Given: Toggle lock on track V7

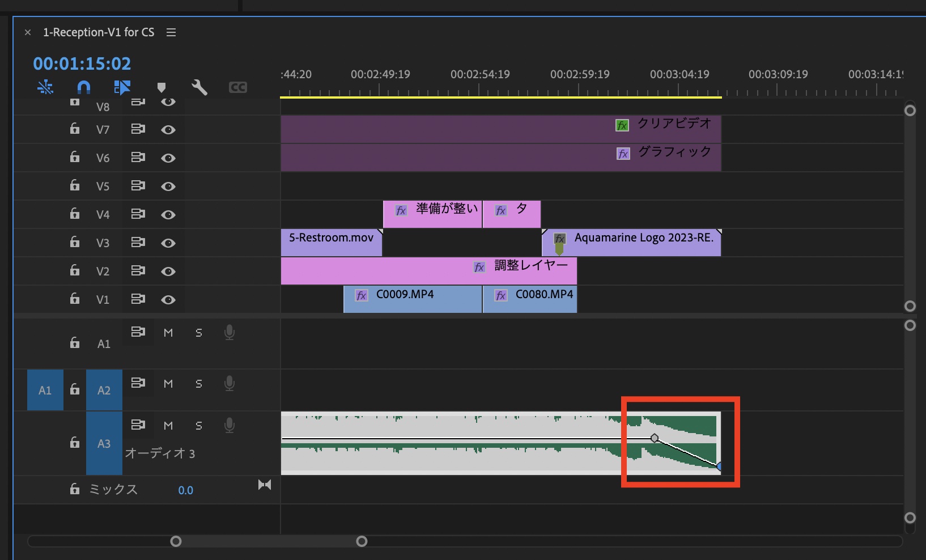Looking at the screenshot, I should click(75, 129).
